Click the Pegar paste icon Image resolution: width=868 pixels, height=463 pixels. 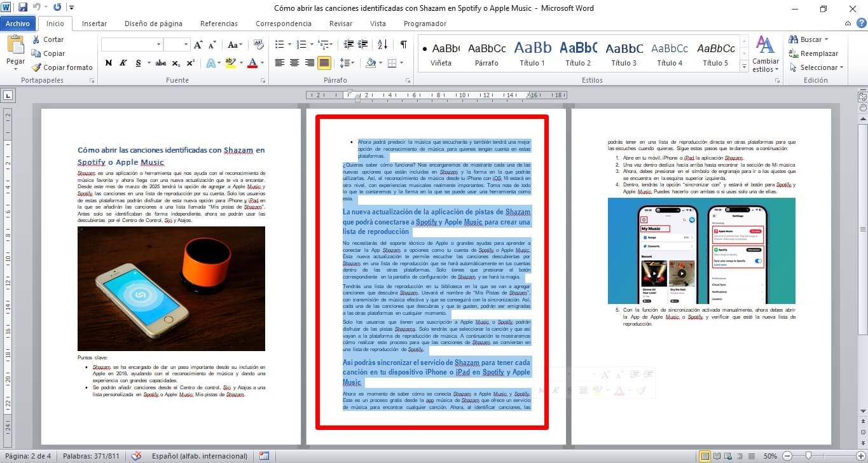pos(15,46)
